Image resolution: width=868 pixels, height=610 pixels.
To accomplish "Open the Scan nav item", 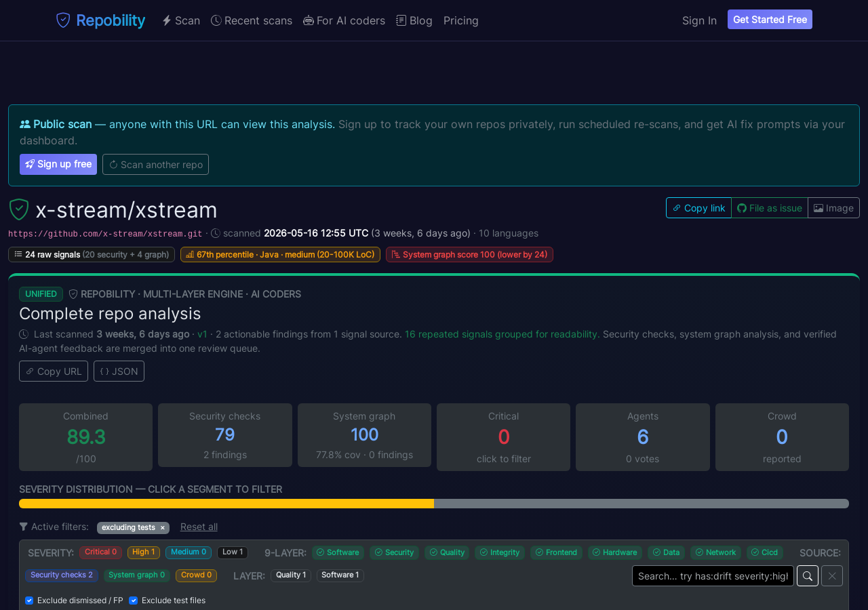I will 181,20.
